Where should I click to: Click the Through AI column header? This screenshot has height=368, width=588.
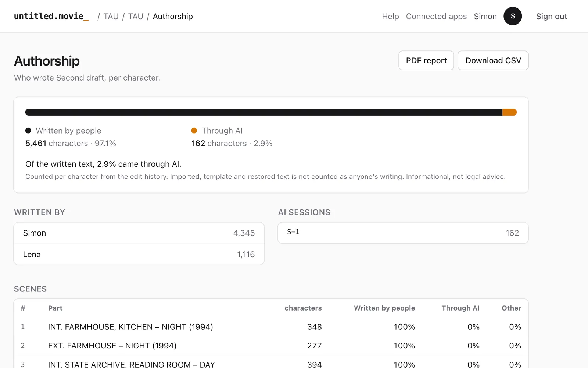point(460,308)
